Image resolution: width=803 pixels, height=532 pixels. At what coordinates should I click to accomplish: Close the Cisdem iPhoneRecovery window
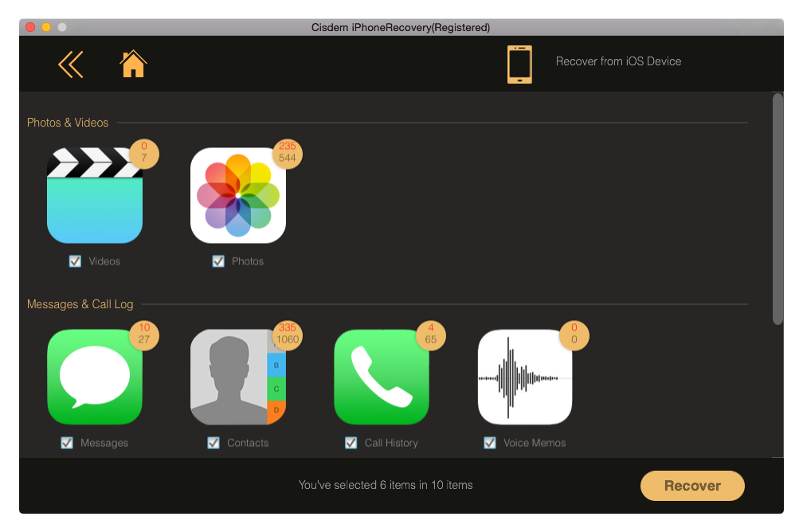point(30,27)
